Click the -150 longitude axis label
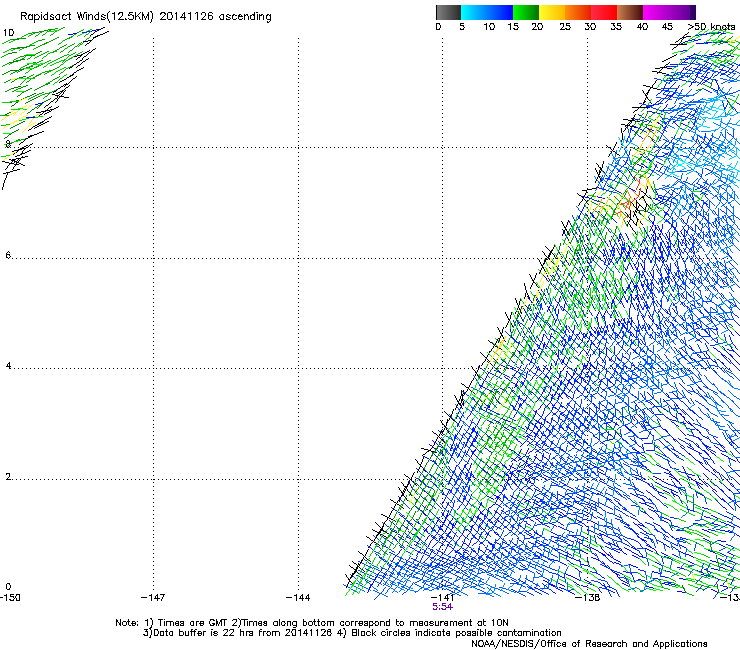This screenshot has height=650, width=740. (10, 598)
